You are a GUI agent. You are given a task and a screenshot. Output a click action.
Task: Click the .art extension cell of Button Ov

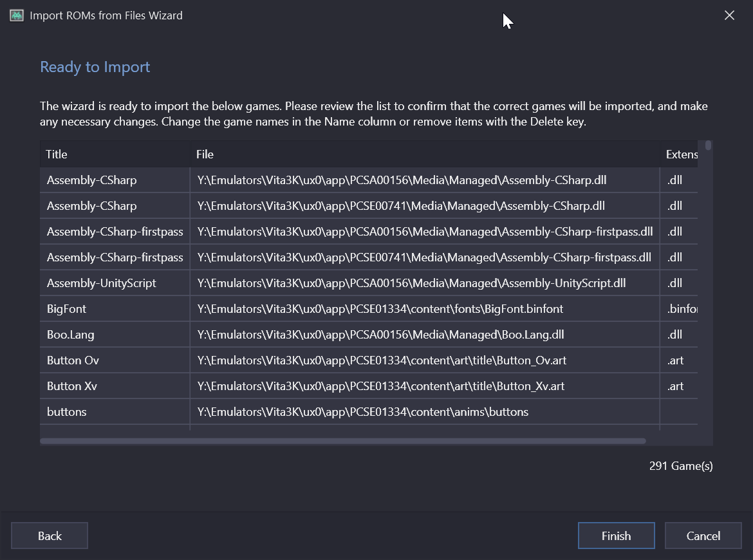coord(679,360)
